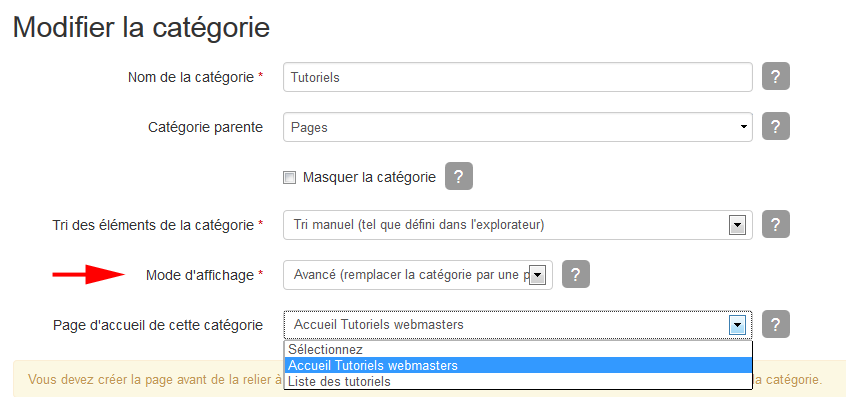Click the Catégorie parente label

pyautogui.click(x=206, y=127)
